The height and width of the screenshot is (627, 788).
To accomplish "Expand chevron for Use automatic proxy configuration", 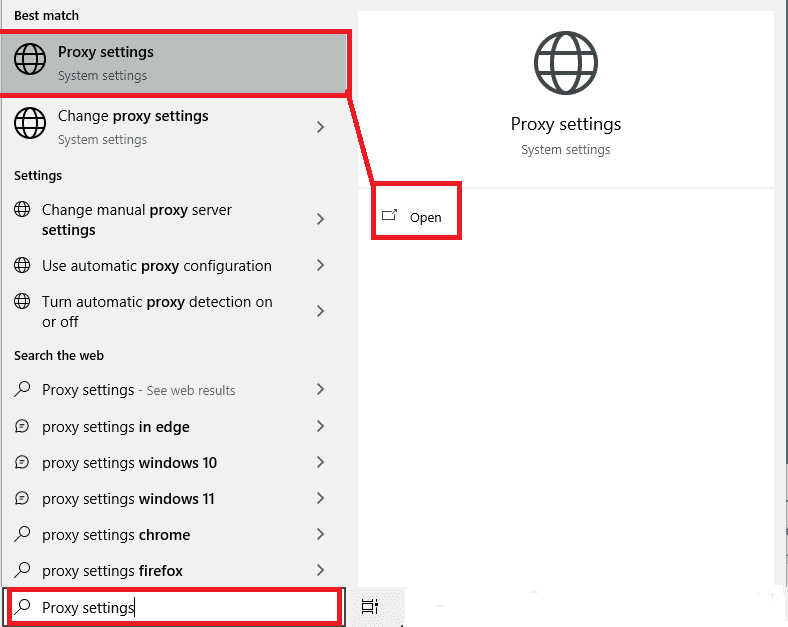I will pos(320,266).
